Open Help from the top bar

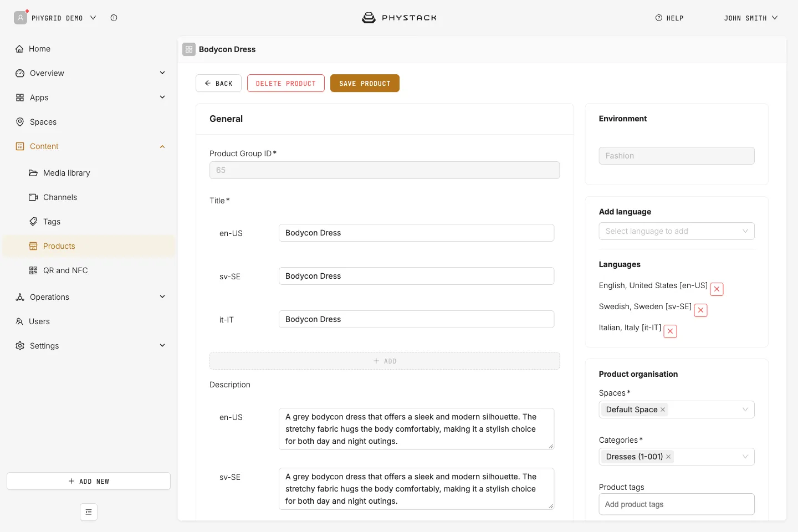[669, 18]
